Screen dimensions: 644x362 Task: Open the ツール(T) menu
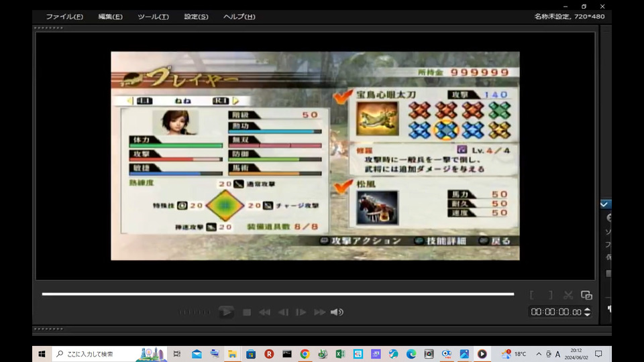tap(153, 17)
